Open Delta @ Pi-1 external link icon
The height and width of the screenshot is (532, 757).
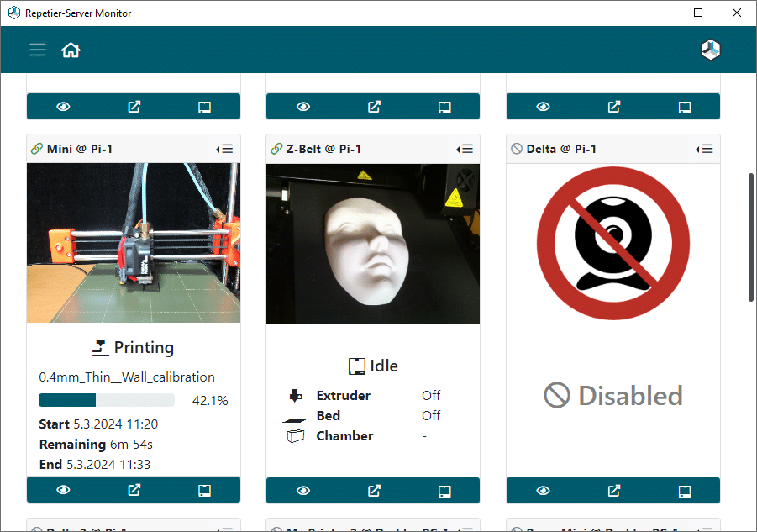614,491
